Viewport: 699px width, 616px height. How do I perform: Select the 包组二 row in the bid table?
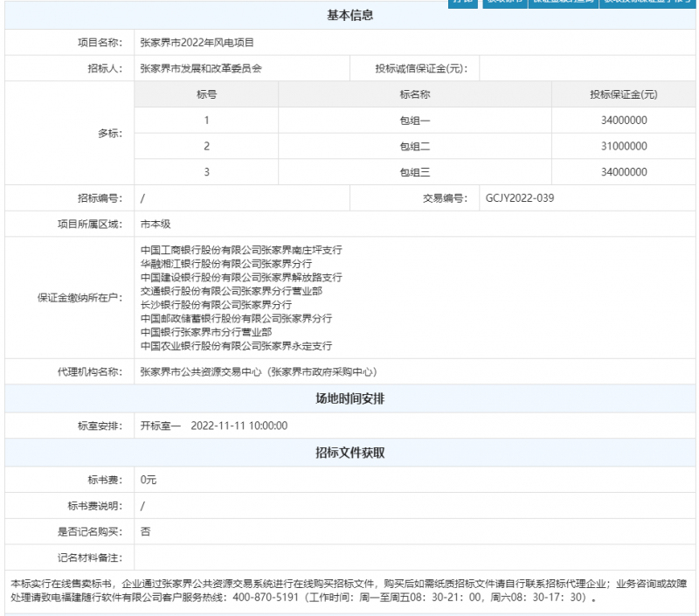pyautogui.click(x=415, y=146)
